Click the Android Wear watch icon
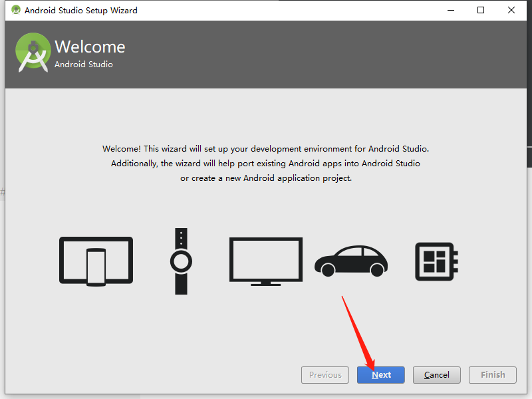 click(x=181, y=261)
